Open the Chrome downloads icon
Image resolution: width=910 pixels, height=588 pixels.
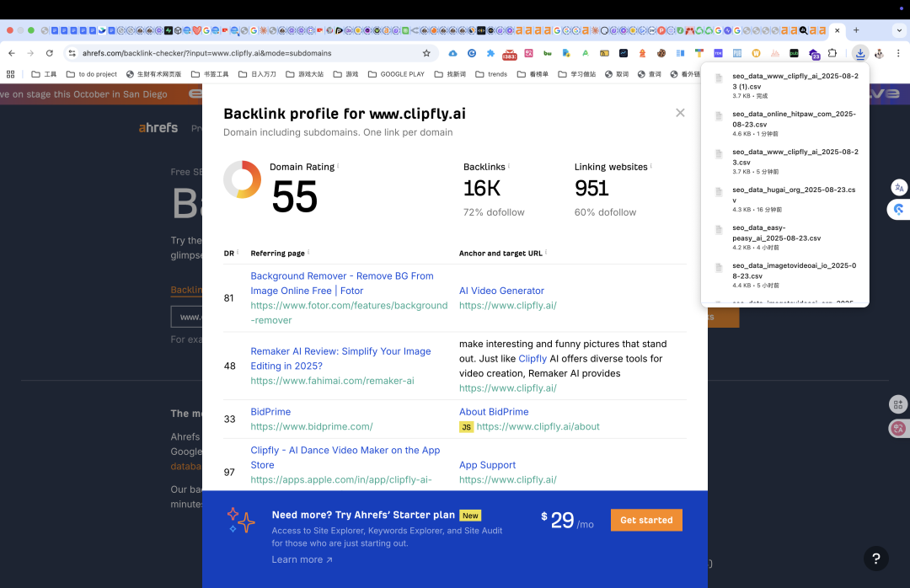(860, 53)
